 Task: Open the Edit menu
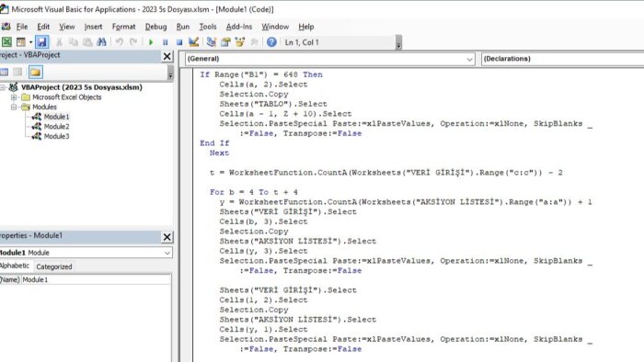click(43, 27)
